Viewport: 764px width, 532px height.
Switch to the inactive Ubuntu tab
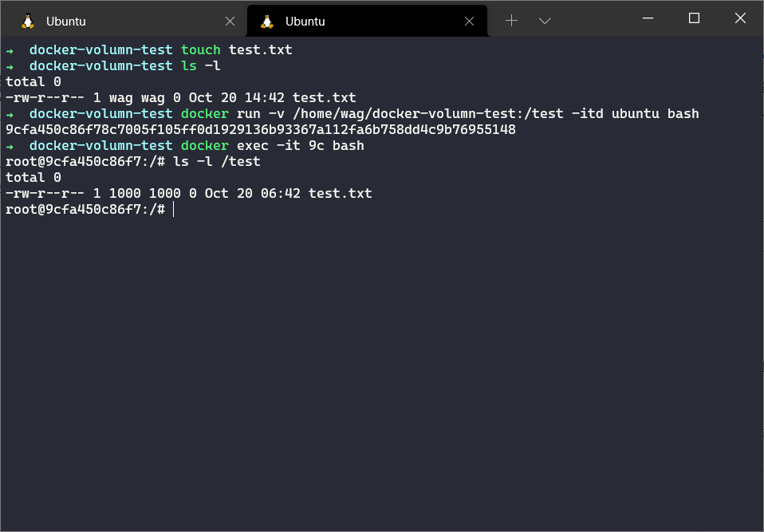[x=120, y=22]
